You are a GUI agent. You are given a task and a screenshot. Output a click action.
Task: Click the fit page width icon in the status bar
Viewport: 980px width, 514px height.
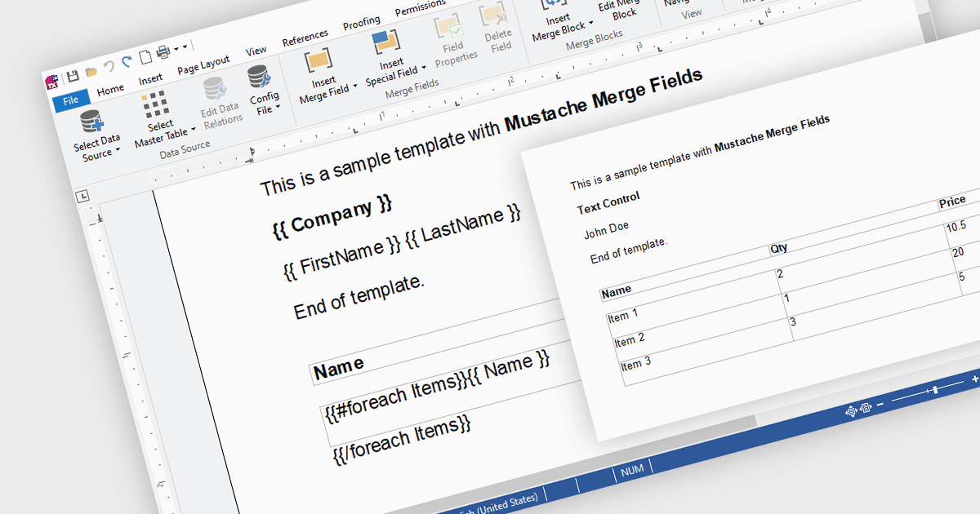(866, 407)
